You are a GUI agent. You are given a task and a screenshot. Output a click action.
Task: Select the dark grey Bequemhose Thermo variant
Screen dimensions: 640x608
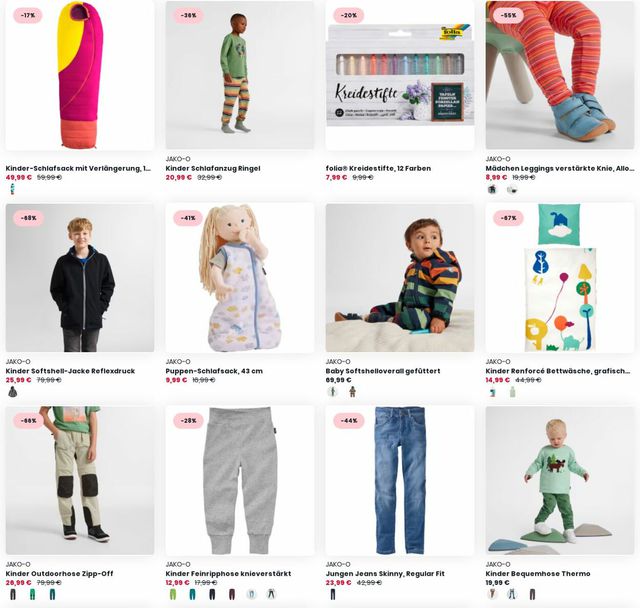(x=532, y=594)
